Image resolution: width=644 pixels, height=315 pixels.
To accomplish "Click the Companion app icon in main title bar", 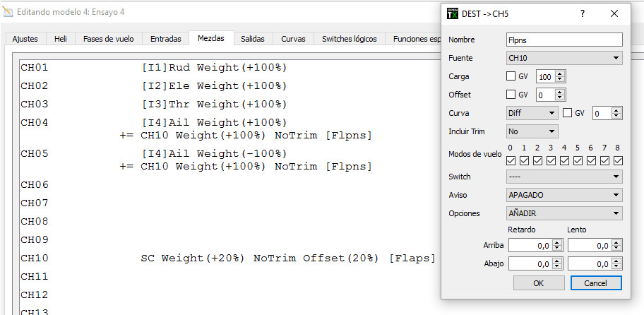I will point(8,12).
